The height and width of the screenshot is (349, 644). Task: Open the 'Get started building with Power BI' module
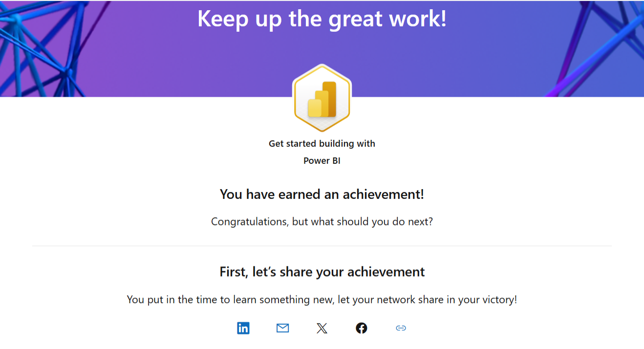point(322,143)
